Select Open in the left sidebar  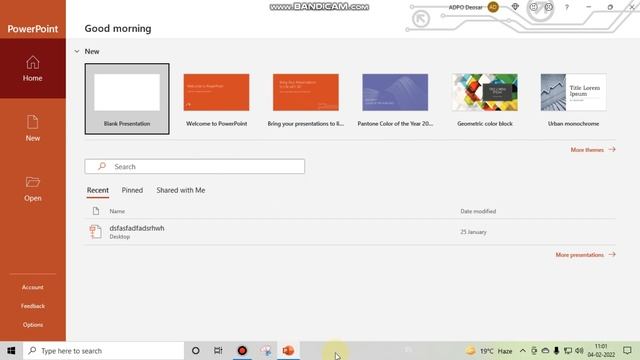coord(33,189)
